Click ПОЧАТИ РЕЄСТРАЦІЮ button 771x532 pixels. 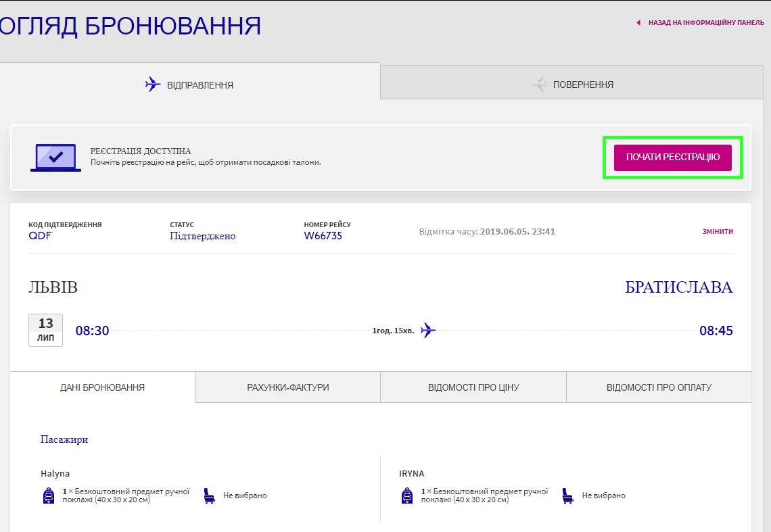(x=673, y=158)
